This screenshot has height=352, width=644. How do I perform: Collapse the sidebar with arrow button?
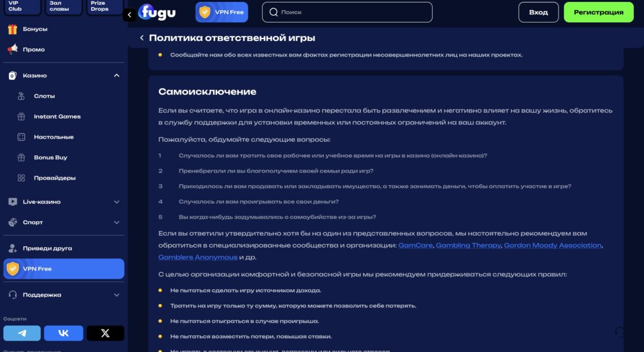(130, 15)
